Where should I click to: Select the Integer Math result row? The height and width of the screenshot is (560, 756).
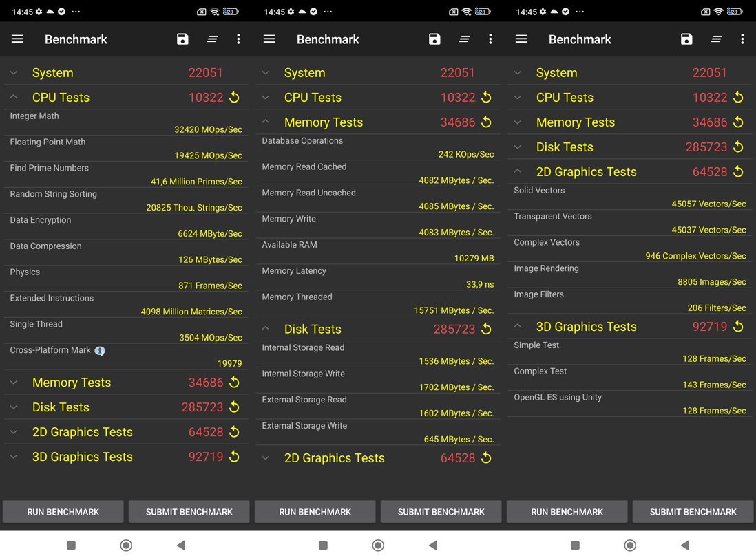tap(126, 122)
